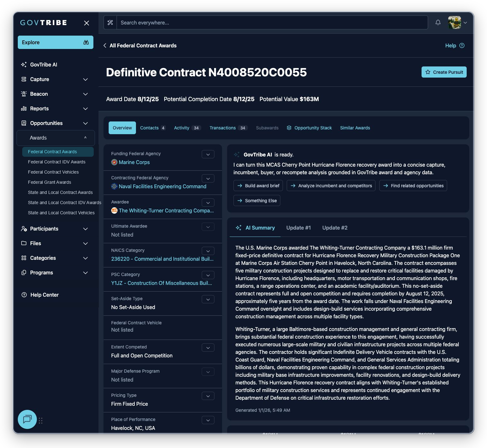Open the Opportunity Stack tab
Viewport: 487px width, 448px height.
pyautogui.click(x=309, y=128)
